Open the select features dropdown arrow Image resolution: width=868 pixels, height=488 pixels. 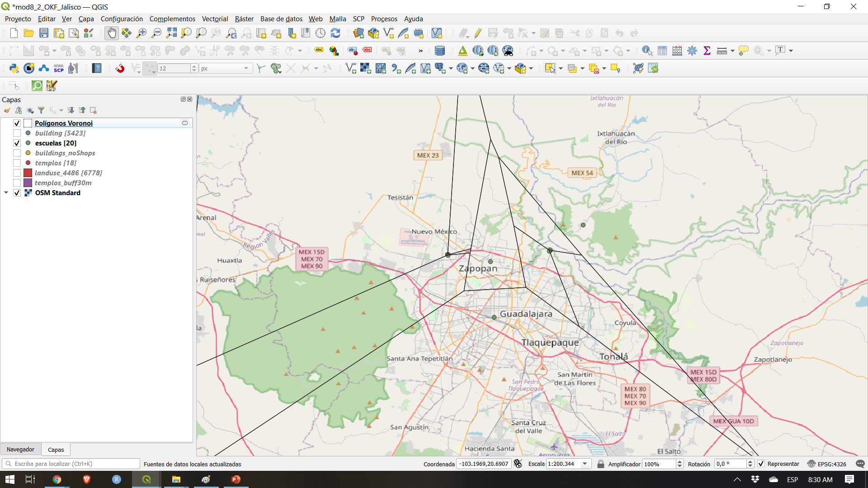(561, 68)
